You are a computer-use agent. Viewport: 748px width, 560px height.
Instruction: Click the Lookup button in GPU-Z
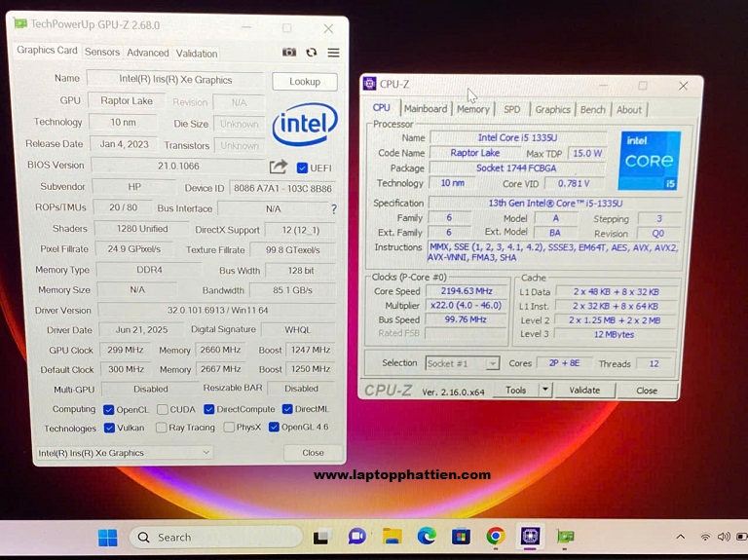pyautogui.click(x=305, y=82)
